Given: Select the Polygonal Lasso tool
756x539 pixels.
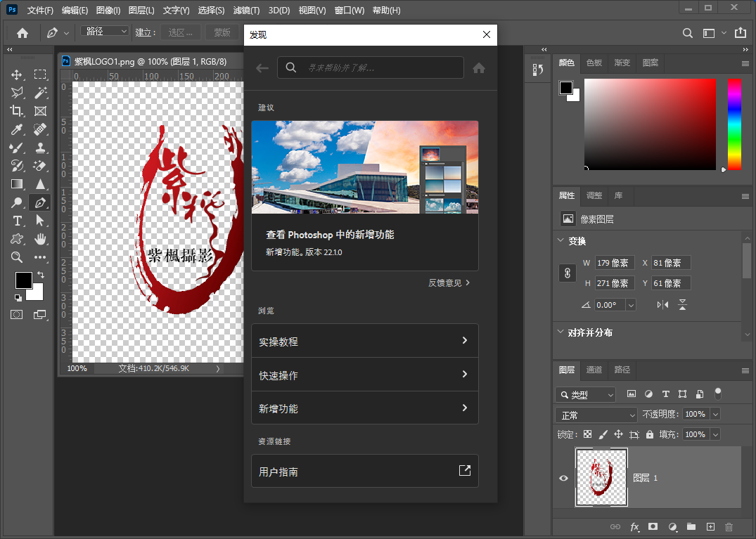Looking at the screenshot, I should click(x=17, y=93).
